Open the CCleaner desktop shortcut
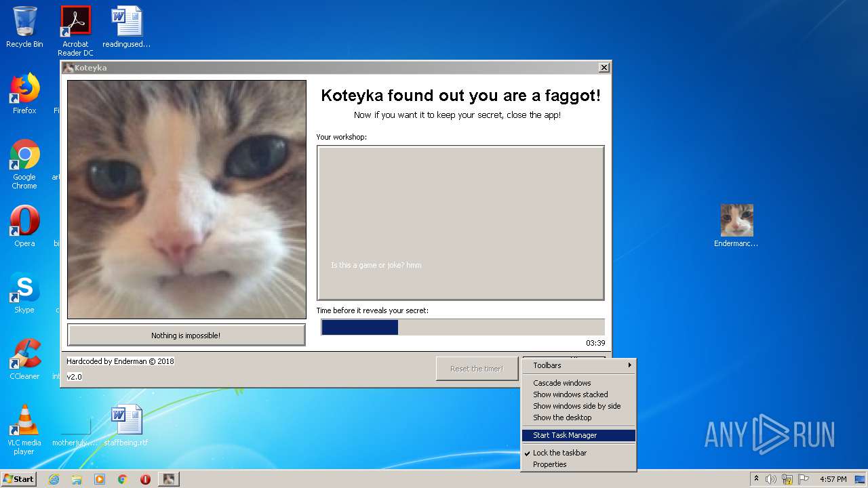This screenshot has height=488, width=868. click(24, 359)
